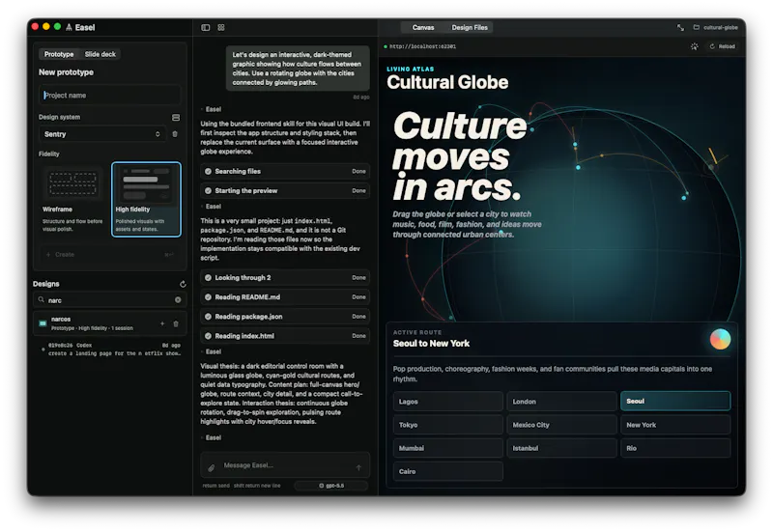Select the Mexico City button
This screenshot has height=532, width=773.
click(x=561, y=425)
